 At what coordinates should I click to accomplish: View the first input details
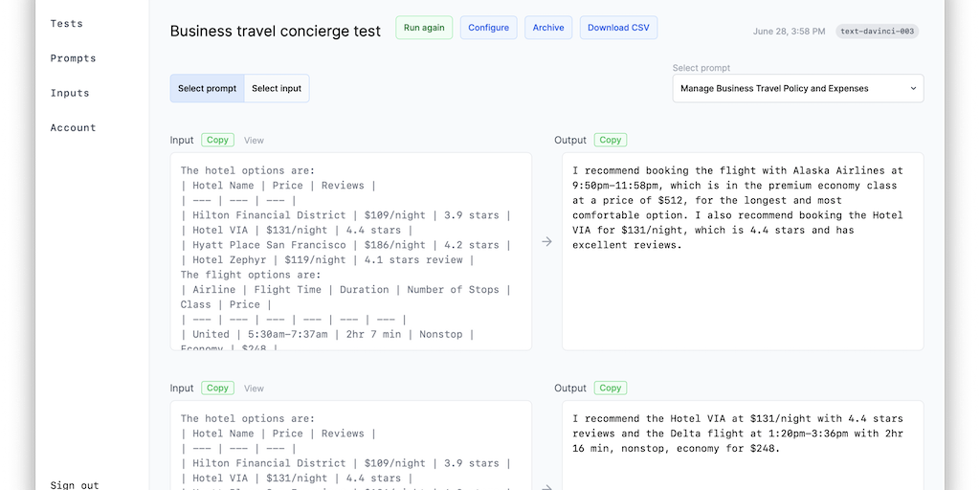coord(254,141)
